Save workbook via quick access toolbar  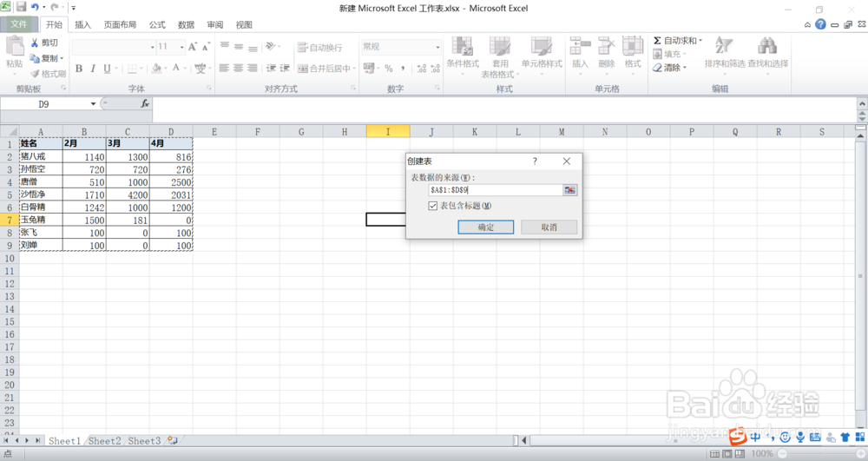click(21, 7)
